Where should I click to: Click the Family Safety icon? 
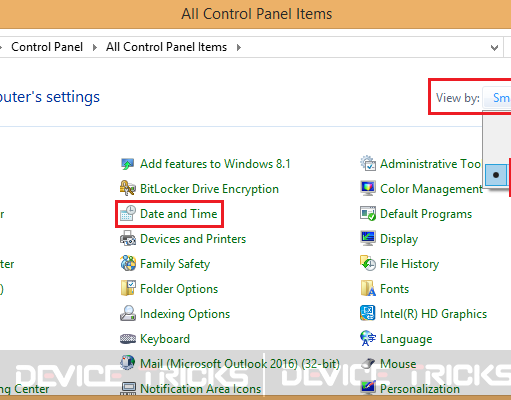pyautogui.click(x=128, y=264)
